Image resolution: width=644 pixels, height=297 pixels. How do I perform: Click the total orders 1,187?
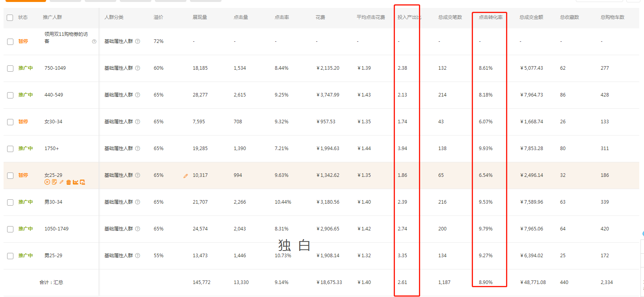[x=444, y=282]
